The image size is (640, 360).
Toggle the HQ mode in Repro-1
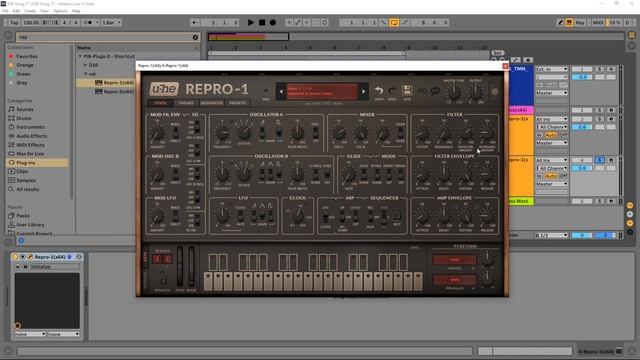click(x=422, y=91)
